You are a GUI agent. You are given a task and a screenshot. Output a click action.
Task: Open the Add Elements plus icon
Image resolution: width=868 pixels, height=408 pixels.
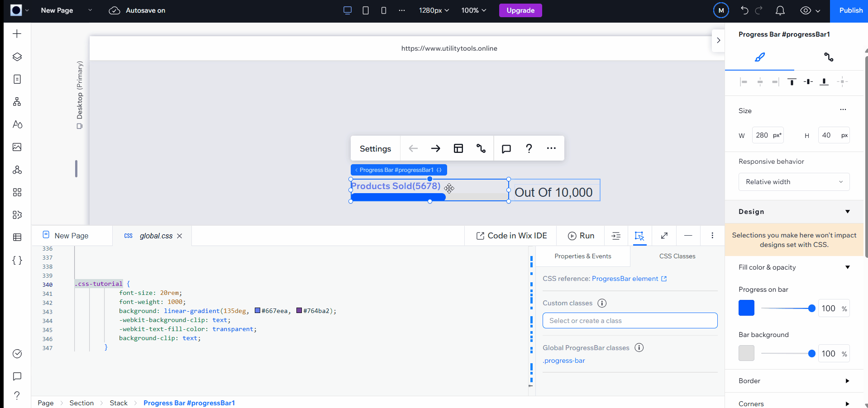click(x=17, y=34)
